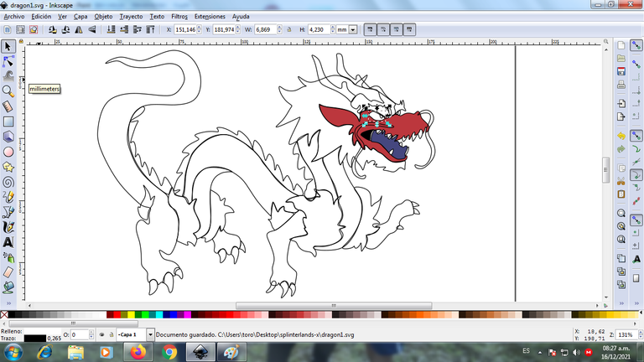
Task: Open the Edición menu
Action: pos(41,17)
